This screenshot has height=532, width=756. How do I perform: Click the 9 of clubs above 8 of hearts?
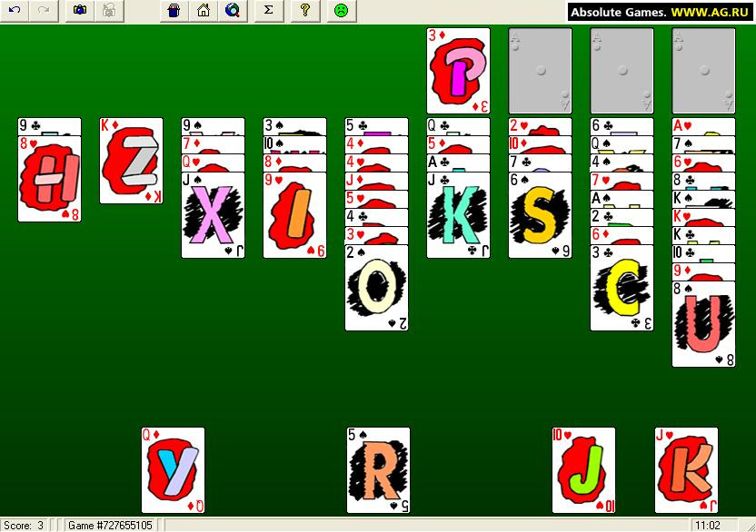click(49, 127)
